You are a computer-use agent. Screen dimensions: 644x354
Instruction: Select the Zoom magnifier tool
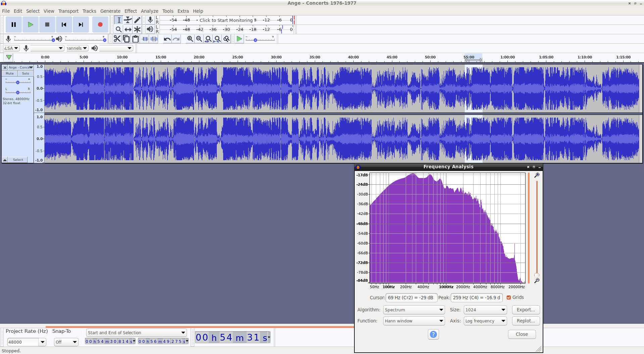[118, 30]
